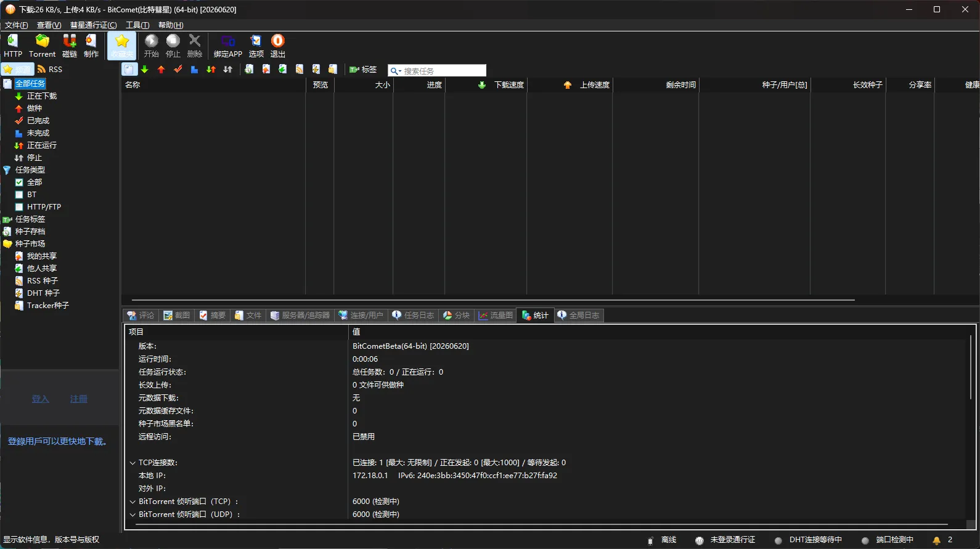Sort by the 名称 column header
The image size is (980, 549).
pos(213,85)
